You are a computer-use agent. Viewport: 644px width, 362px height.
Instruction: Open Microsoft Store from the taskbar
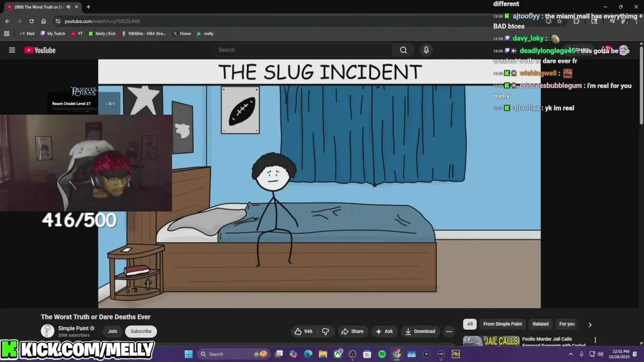(x=367, y=354)
